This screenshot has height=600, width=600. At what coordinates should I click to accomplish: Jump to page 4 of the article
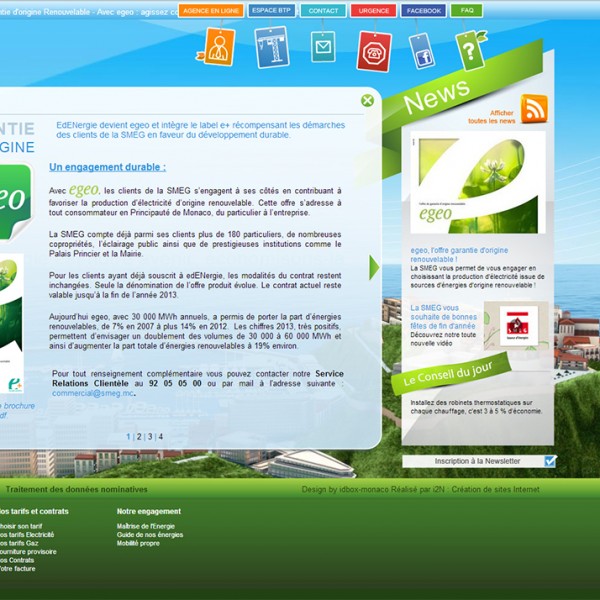[x=160, y=437]
